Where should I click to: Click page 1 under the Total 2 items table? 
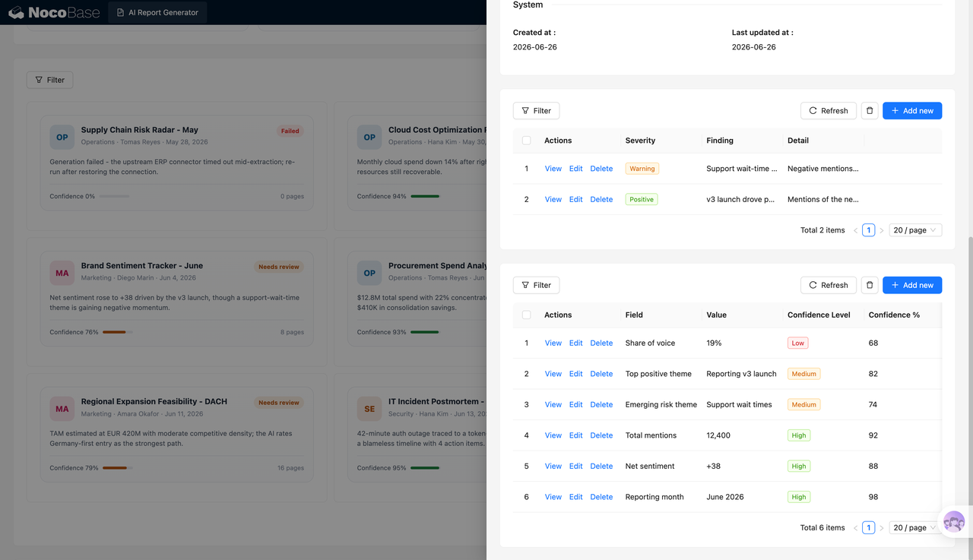868,230
